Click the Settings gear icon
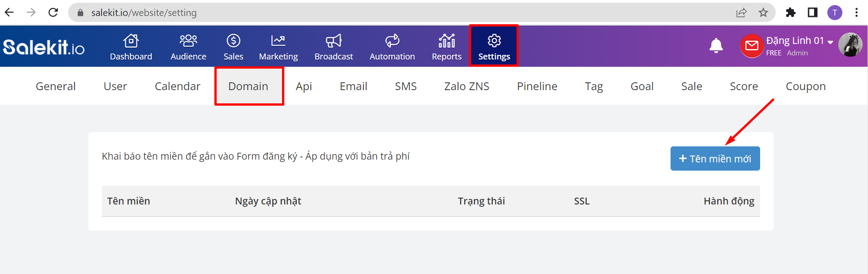This screenshot has width=868, height=274. (494, 41)
